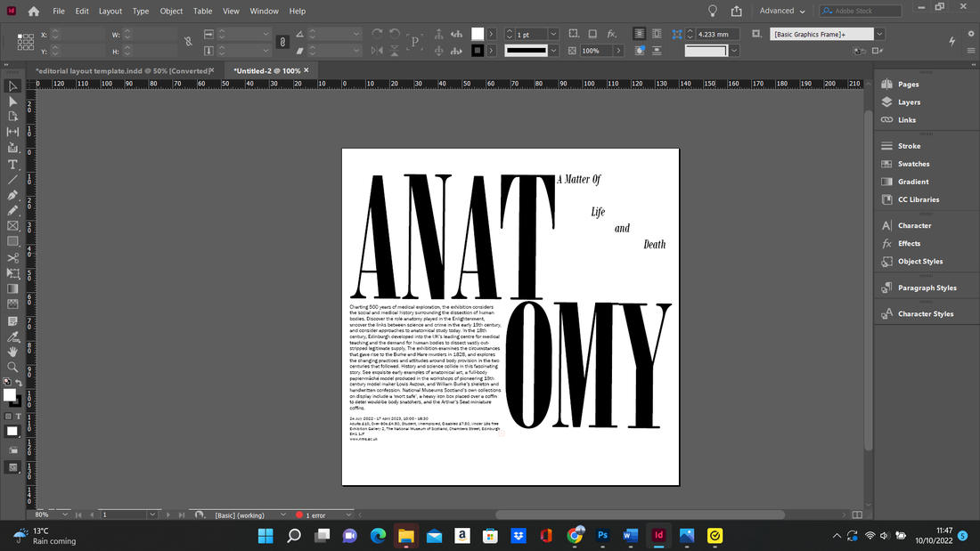This screenshot has width=980, height=551.
Task: Toggle constrain proportions for width and height
Action: [x=188, y=42]
